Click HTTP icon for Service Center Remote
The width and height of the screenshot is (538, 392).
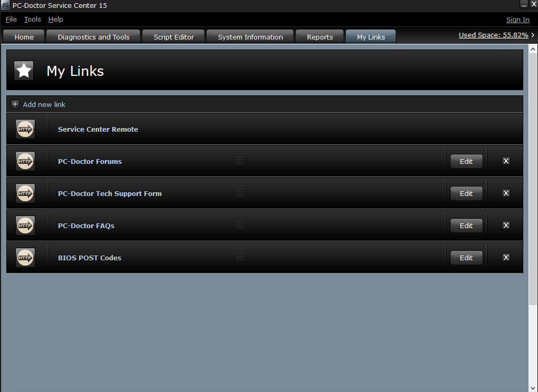25,129
